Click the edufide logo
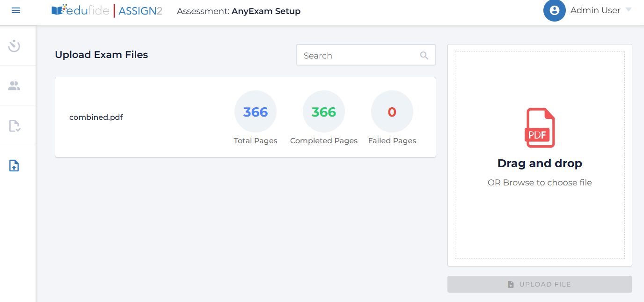Image resolution: width=644 pixels, height=302 pixels. coord(79,10)
